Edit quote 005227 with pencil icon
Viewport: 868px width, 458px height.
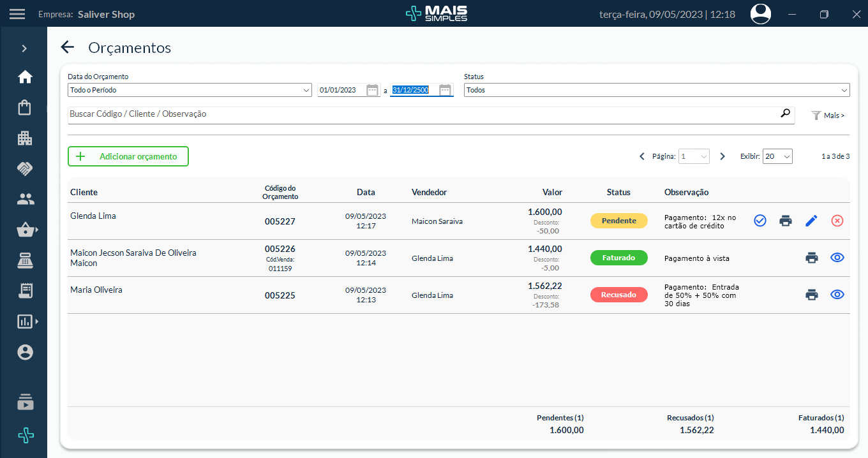pyautogui.click(x=811, y=221)
